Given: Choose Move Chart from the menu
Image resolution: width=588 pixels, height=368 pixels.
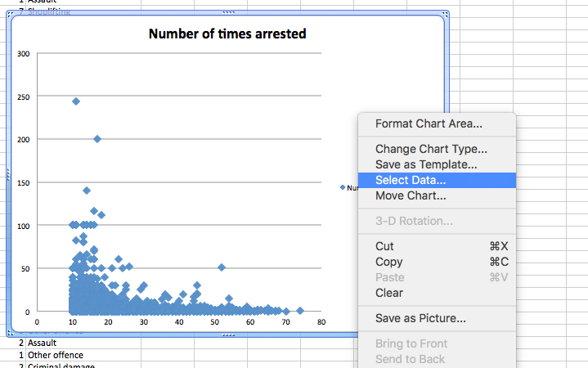Looking at the screenshot, I should [411, 195].
